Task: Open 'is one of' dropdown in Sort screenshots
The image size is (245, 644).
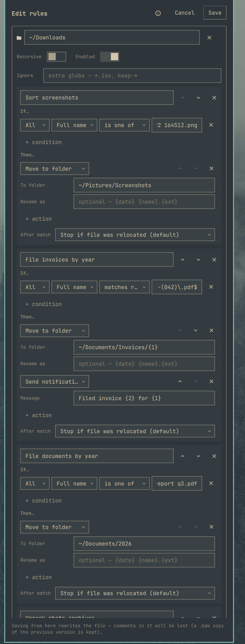Action: click(125, 125)
